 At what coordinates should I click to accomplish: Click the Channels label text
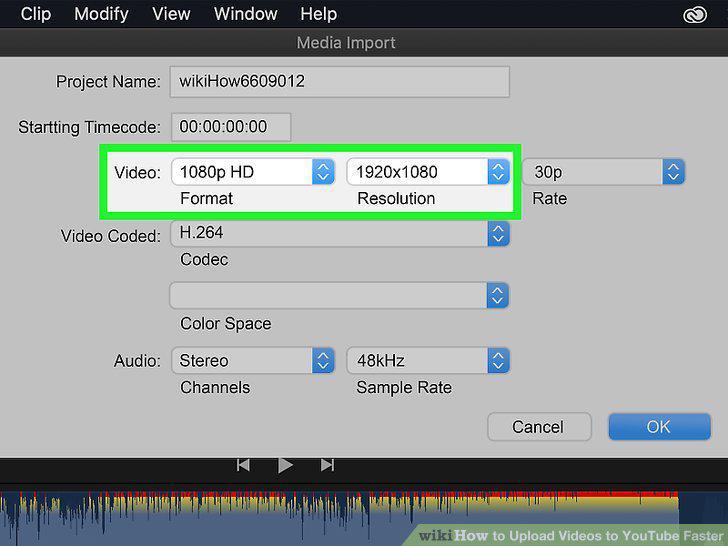[x=215, y=388]
